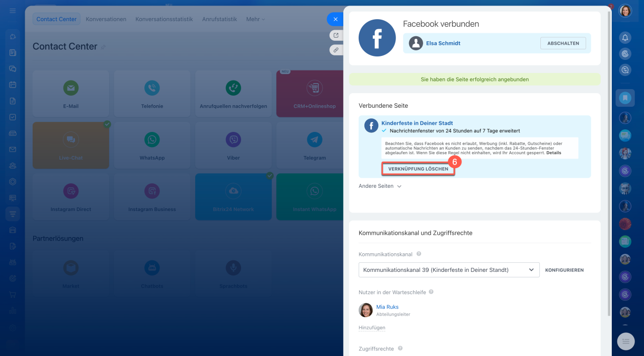Open the Telegram channel tile
Image resolution: width=644 pixels, height=356 pixels.
tap(309, 146)
